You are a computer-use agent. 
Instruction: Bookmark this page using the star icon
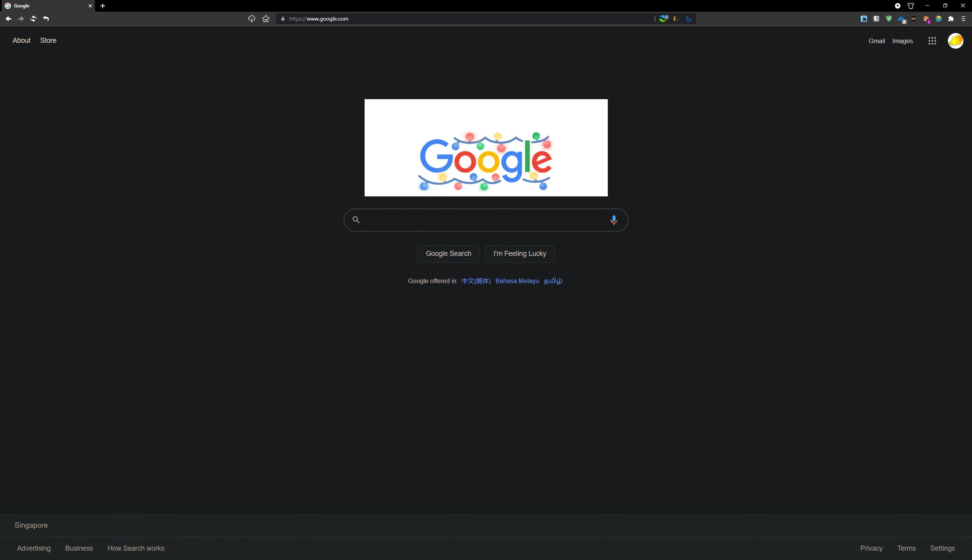[266, 19]
